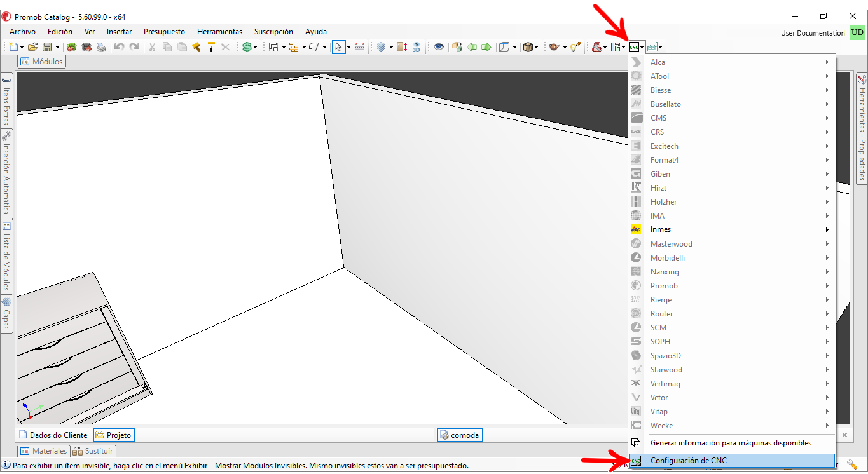
Task: Select the hammer tool icon
Action: 196,47
